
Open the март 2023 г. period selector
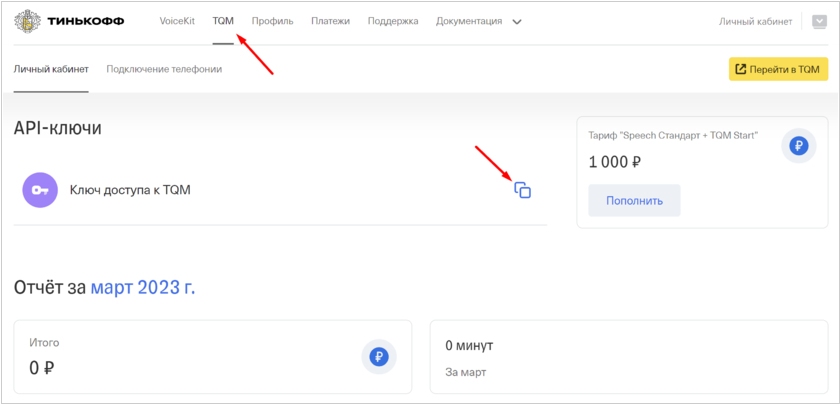click(x=143, y=288)
